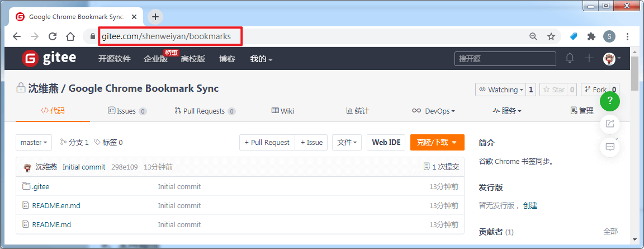Open the 我的 dropdown in navigation

[261, 59]
